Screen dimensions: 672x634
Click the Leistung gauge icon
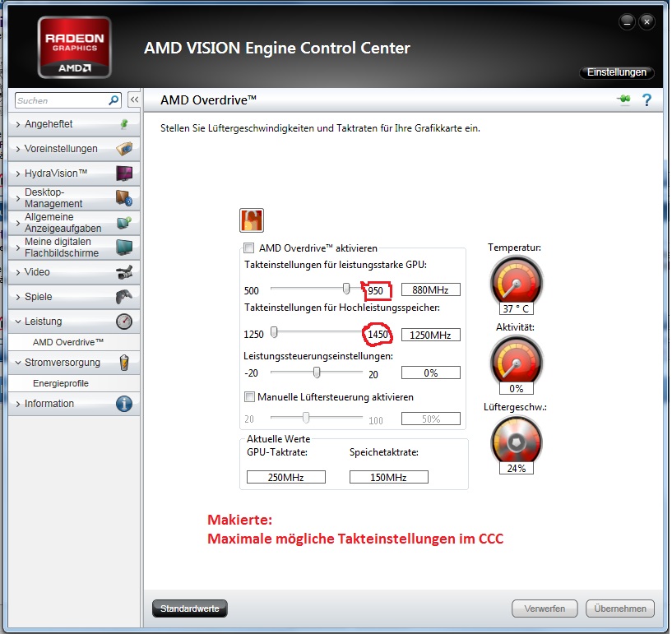[x=124, y=322]
